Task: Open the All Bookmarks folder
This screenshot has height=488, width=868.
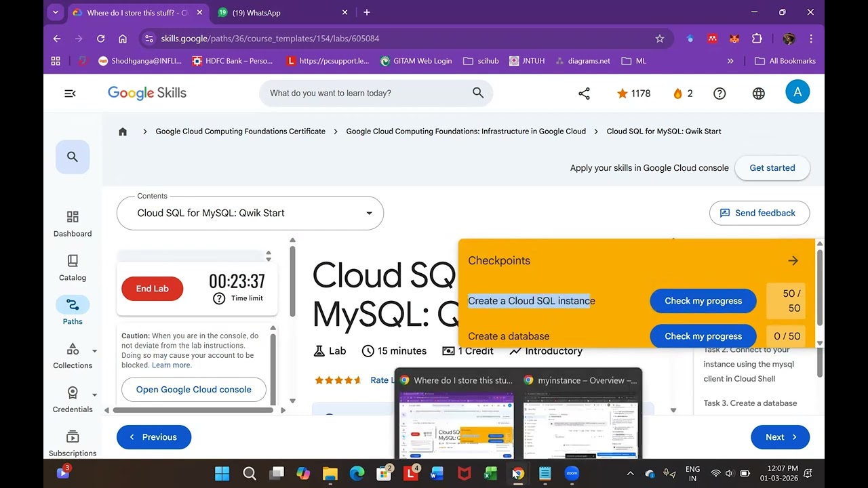Action: [785, 61]
